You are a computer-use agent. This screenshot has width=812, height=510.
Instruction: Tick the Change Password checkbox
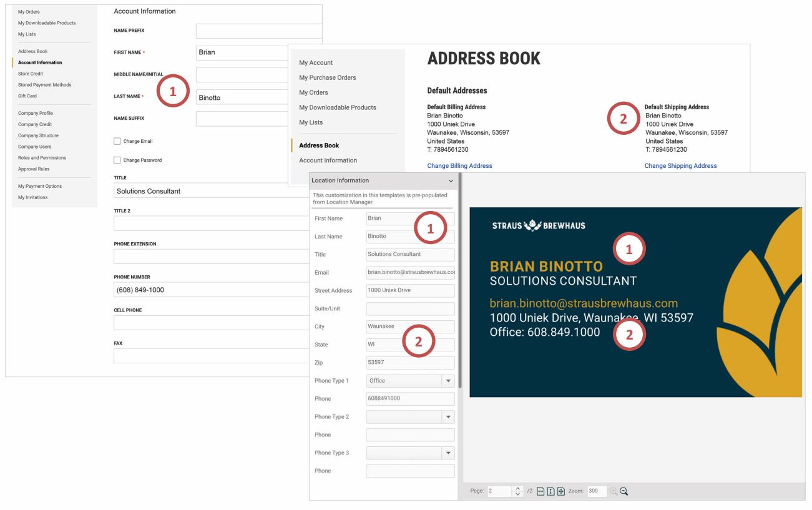117,160
